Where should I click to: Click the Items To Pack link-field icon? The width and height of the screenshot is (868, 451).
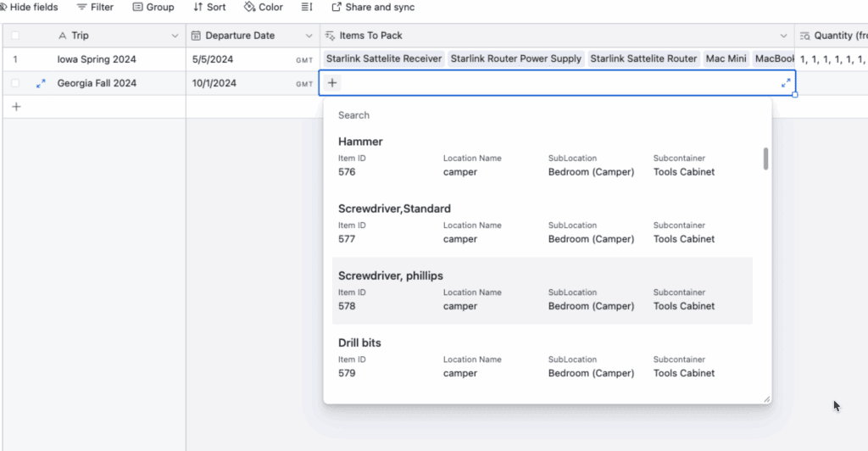click(x=330, y=36)
